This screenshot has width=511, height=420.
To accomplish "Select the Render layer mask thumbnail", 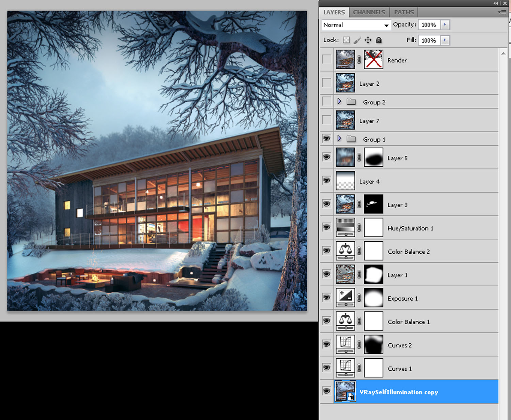I will 373,60.
